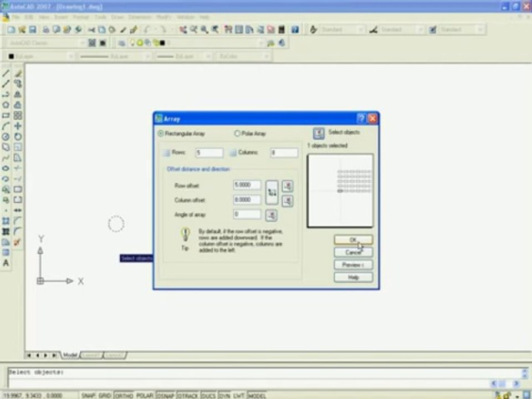This screenshot has height=399, width=532.
Task: Open the File menu
Action: pos(16,17)
